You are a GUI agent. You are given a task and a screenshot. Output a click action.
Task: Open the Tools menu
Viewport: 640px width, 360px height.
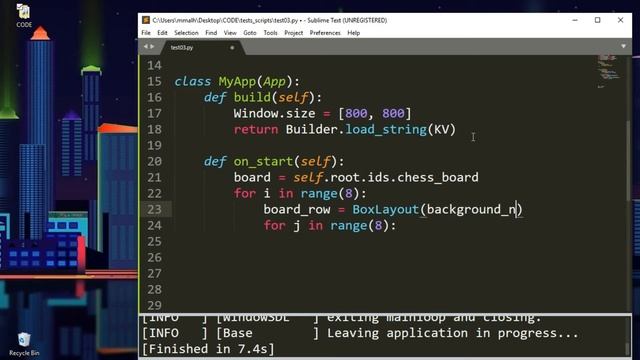[270, 33]
